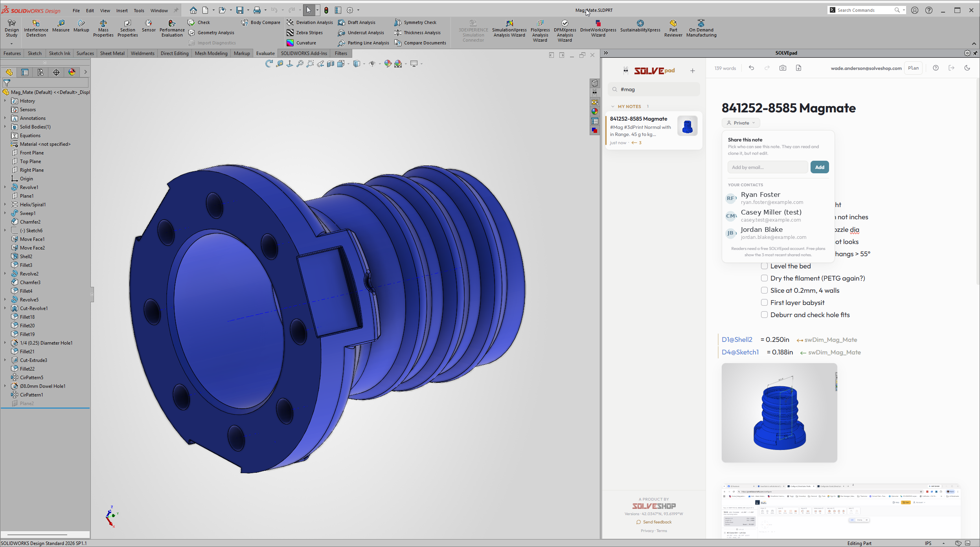Toggle the Hide/Show Items eye icon
Image resolution: width=980 pixels, height=547 pixels.
tap(372, 64)
